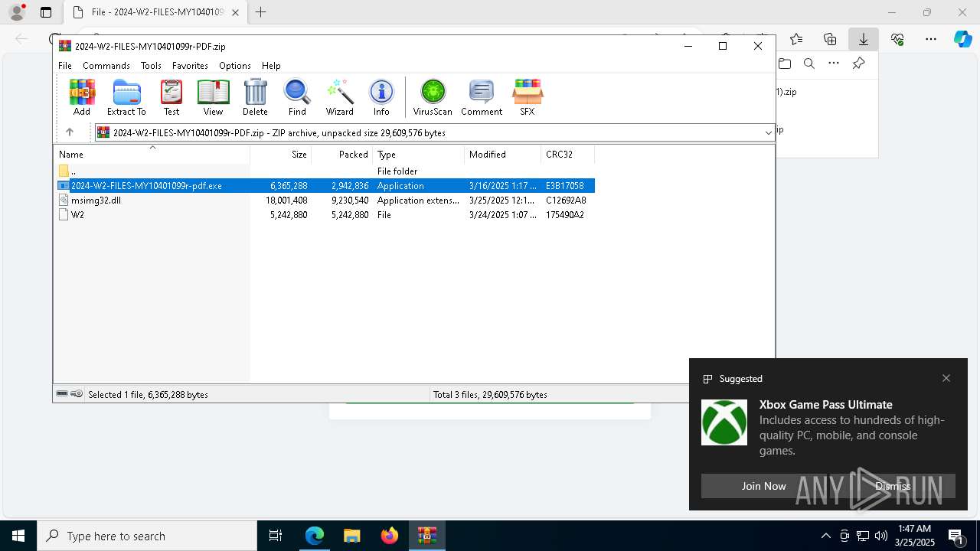Click the Xbox logo in notification

724,422
